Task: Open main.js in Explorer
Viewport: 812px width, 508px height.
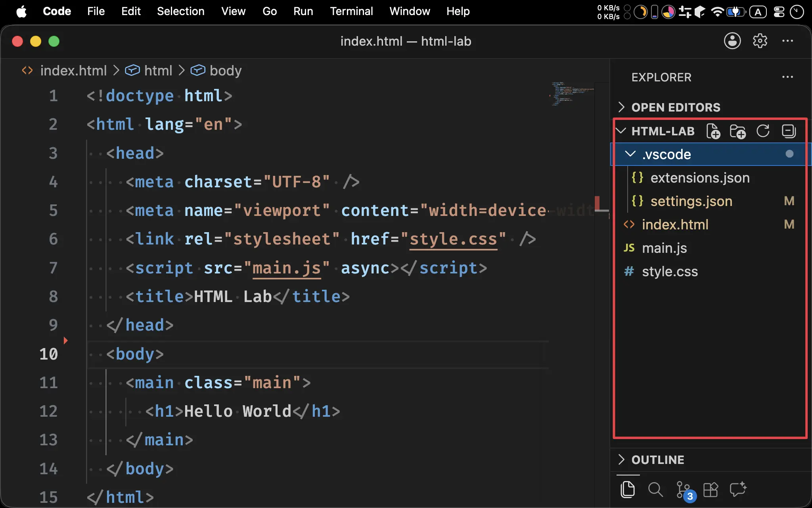Action: click(x=710, y=248)
